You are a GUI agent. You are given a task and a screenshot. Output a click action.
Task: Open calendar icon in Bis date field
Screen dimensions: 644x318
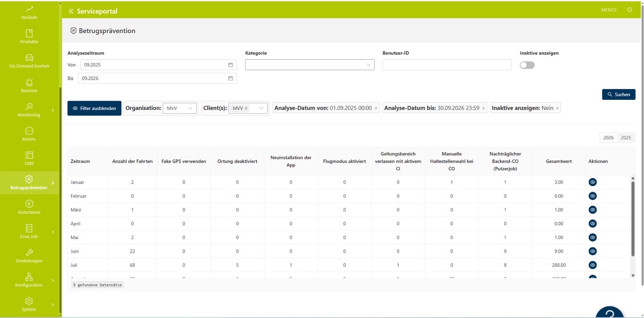tap(231, 78)
